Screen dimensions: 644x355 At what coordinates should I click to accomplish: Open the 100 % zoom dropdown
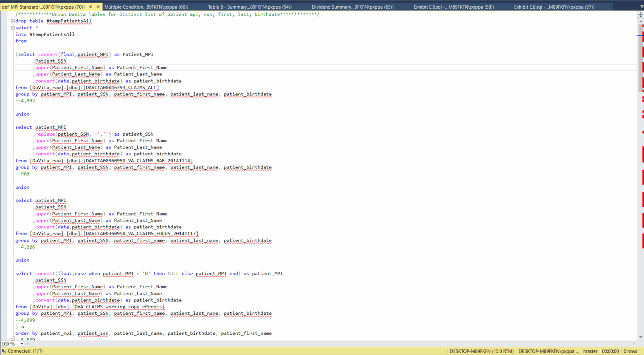(x=22, y=344)
